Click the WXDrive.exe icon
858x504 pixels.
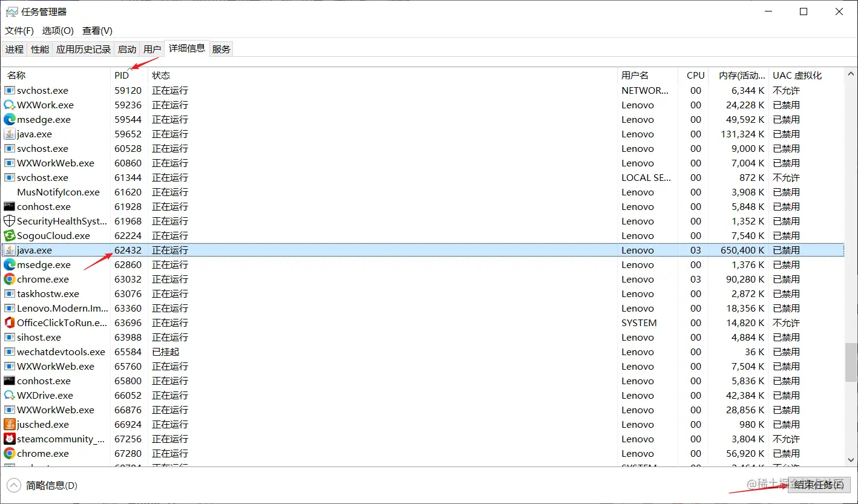[x=9, y=395]
